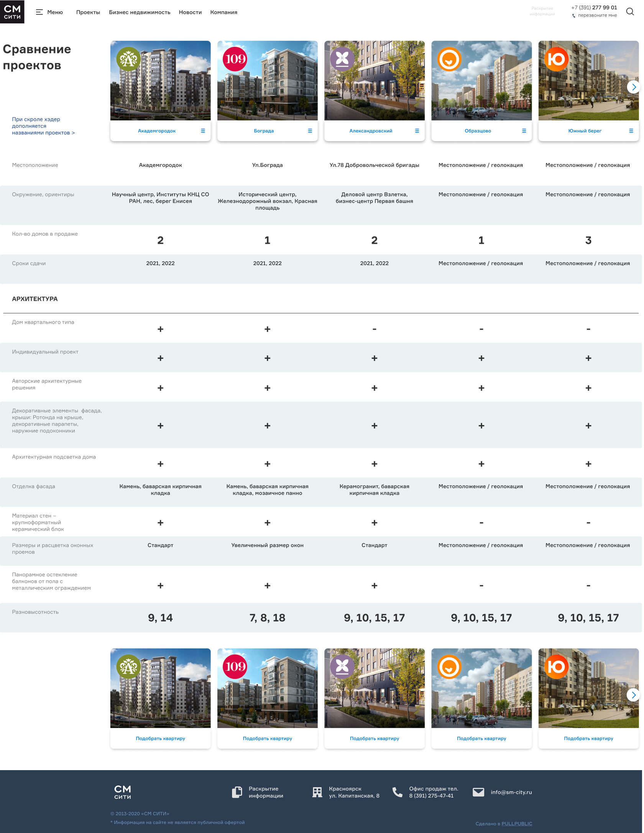The width and height of the screenshot is (644, 833).
Task: Click the red 109 badge in the top card row
Action: point(235,59)
